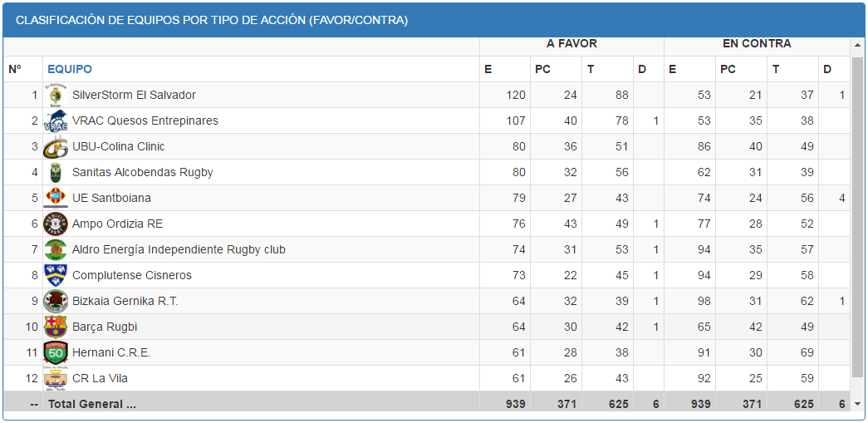Viewport: 868px width, 423px height.
Task: Click the Nº column header
Action: (15, 70)
